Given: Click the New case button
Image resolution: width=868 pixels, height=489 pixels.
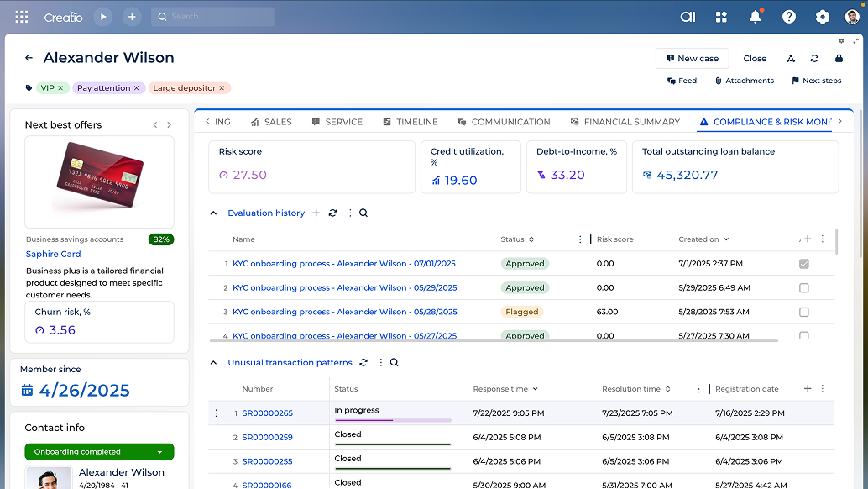Looking at the screenshot, I should [692, 59].
